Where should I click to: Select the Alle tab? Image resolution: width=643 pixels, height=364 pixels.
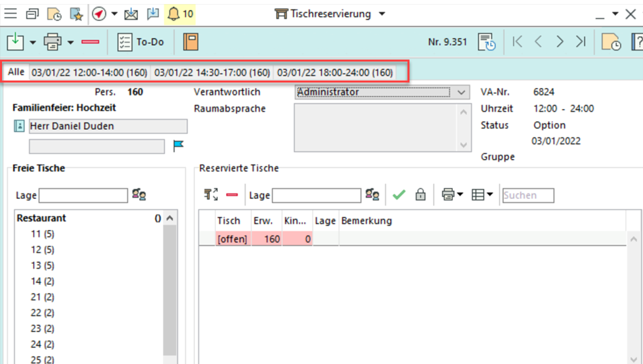[16, 72]
